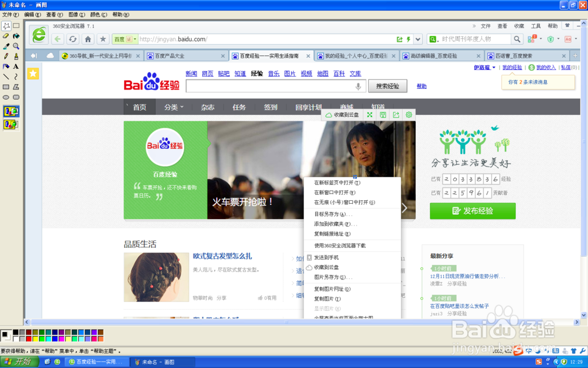This screenshot has width=588, height=368.
Task: Click the Sogou S icon in system tray
Action: tap(539, 362)
